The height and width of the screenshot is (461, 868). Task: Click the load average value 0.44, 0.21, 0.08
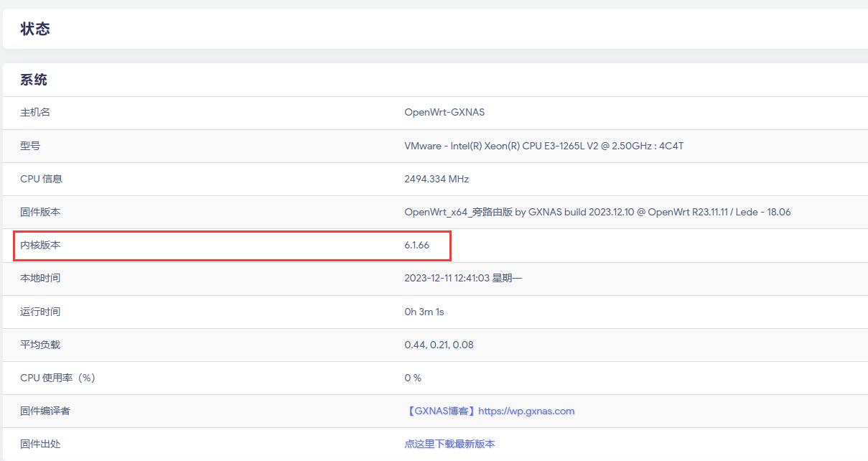click(x=439, y=345)
